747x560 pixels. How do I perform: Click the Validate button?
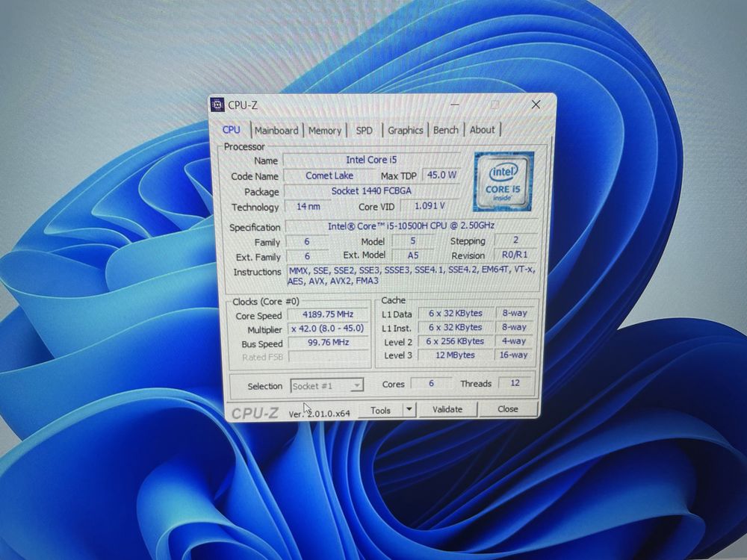(x=447, y=409)
